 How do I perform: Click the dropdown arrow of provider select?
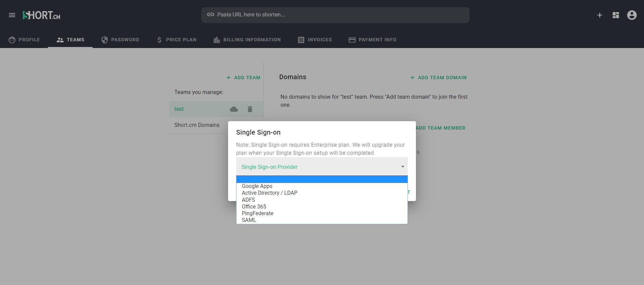tap(402, 167)
